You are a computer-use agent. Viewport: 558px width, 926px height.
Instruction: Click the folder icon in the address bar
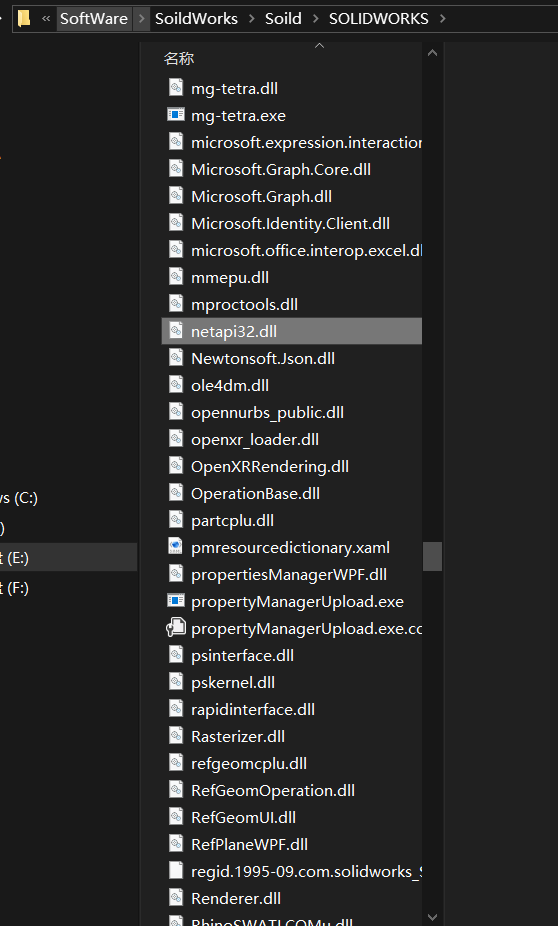click(24, 18)
